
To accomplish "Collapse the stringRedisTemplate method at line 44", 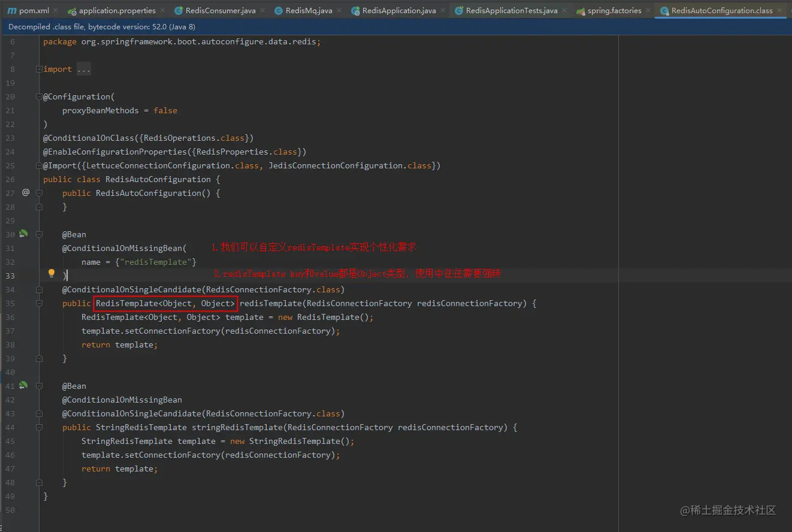I will click(39, 427).
